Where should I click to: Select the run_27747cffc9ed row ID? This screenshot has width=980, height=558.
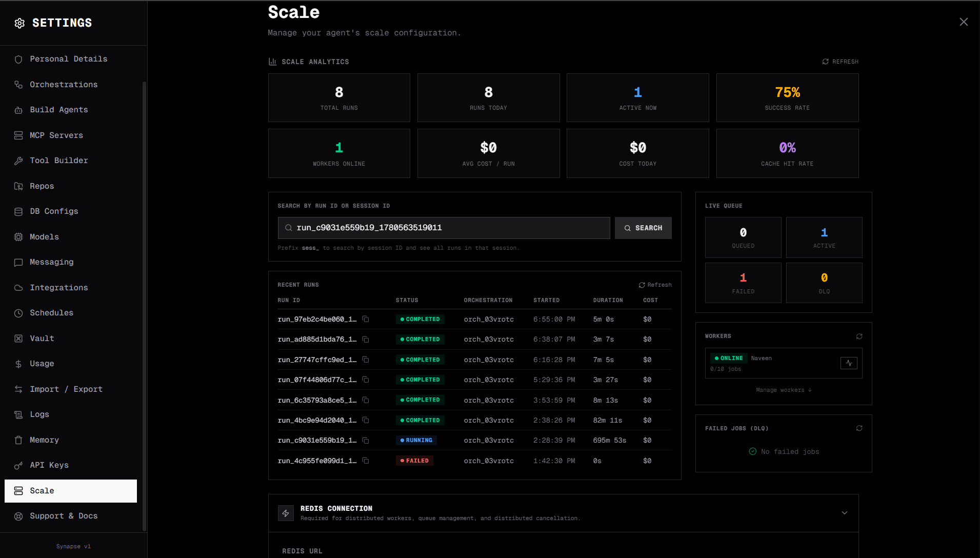point(317,360)
